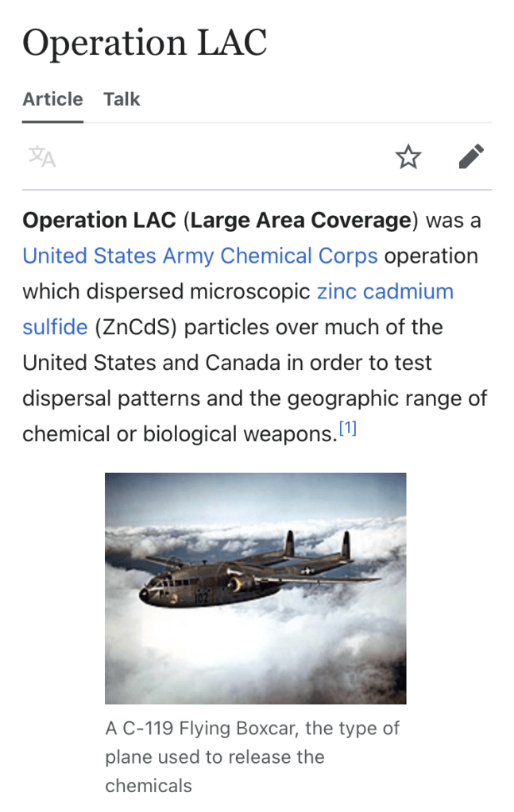
Task: Open the United States Army Chemical Corps link
Action: tap(200, 256)
